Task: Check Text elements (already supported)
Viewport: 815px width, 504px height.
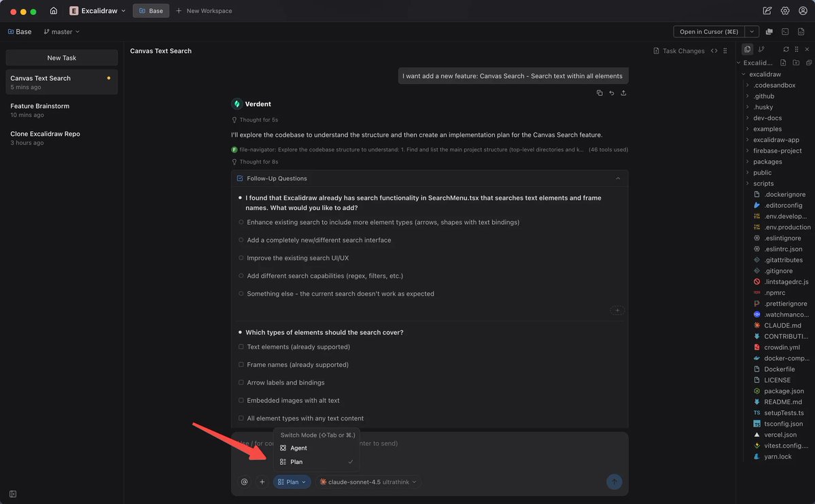Action: click(241, 346)
